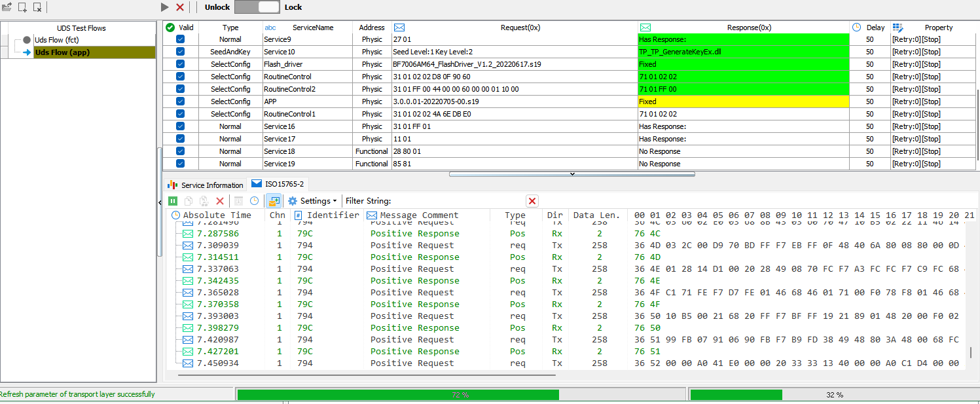Image resolution: width=980 pixels, height=404 pixels.
Task: Select the Uds Flow (fct) tree item
Action: coord(56,40)
